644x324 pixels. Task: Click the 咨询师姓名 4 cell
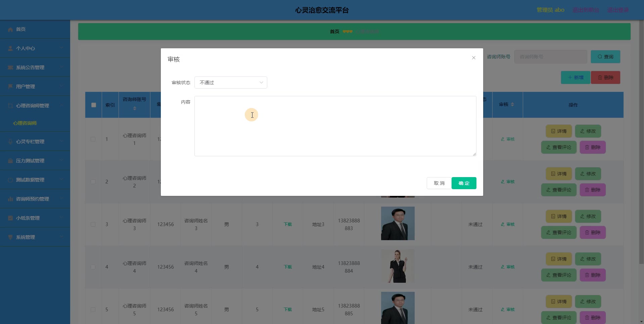[196, 267]
